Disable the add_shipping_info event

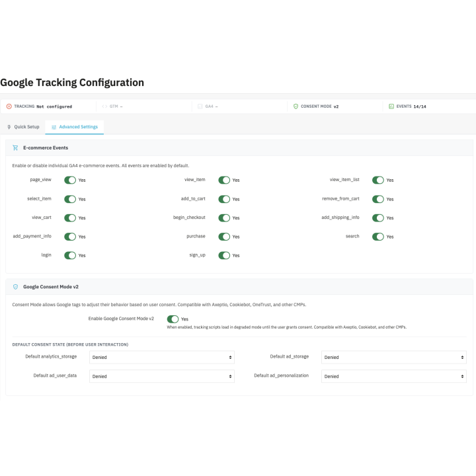click(x=378, y=218)
